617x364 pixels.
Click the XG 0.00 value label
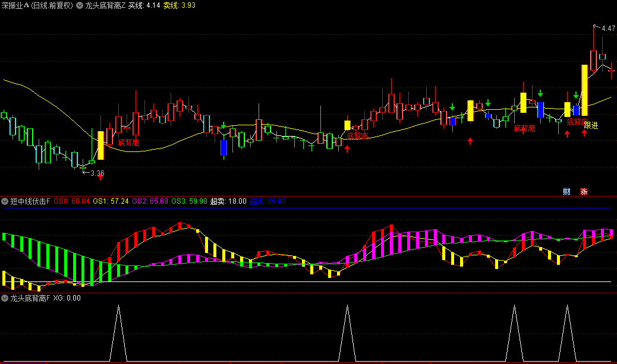67,298
